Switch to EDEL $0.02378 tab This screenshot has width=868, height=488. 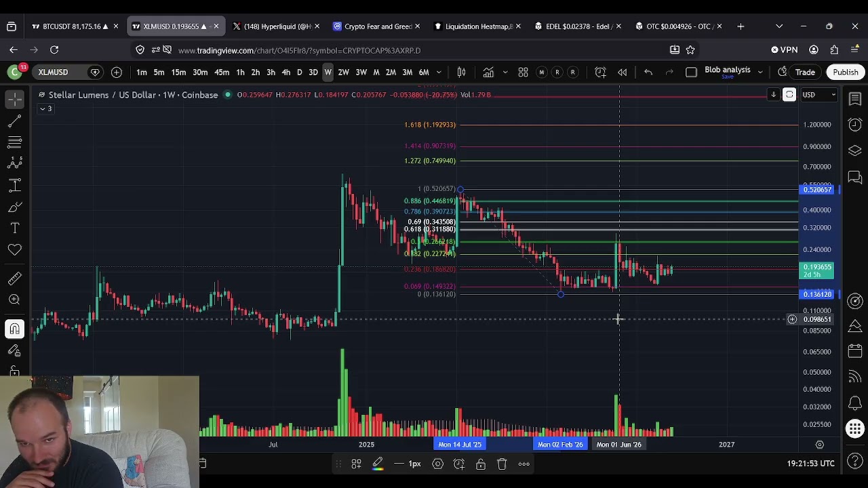(x=578, y=26)
